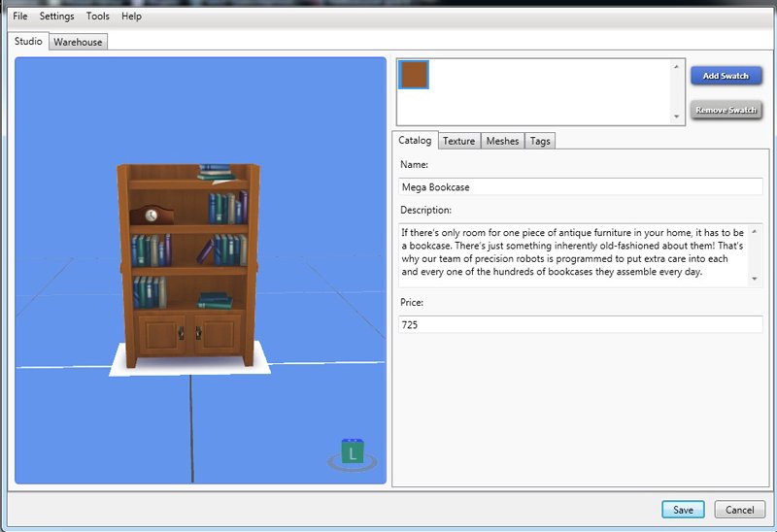Open the Help menu
This screenshot has height=532, width=777.
tap(131, 17)
